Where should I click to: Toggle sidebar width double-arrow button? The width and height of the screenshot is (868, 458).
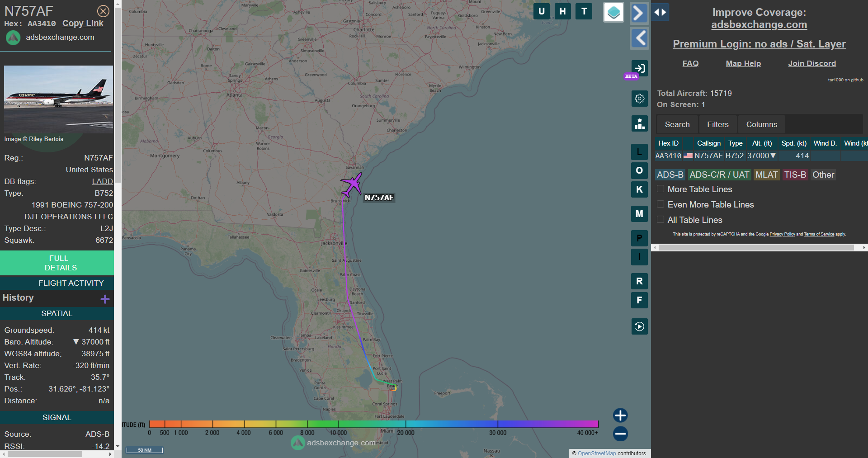click(660, 12)
